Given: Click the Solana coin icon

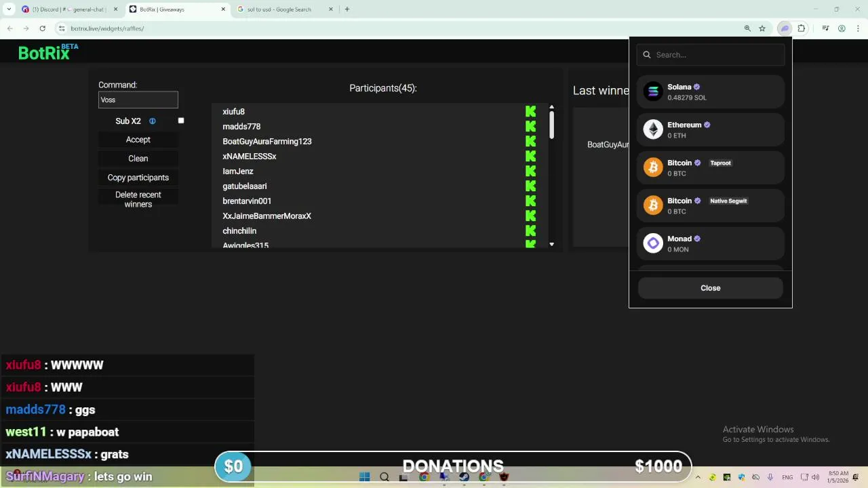Looking at the screenshot, I should 653,91.
